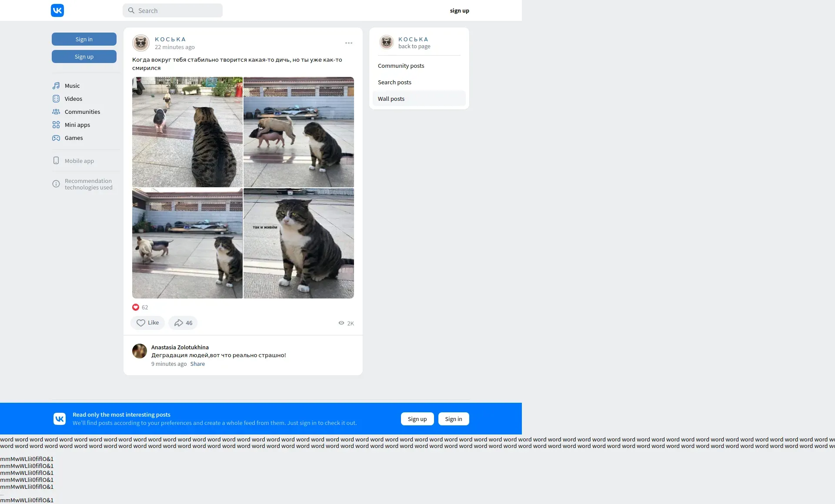Select Wall posts menu item
The height and width of the screenshot is (504, 835).
coord(391,99)
